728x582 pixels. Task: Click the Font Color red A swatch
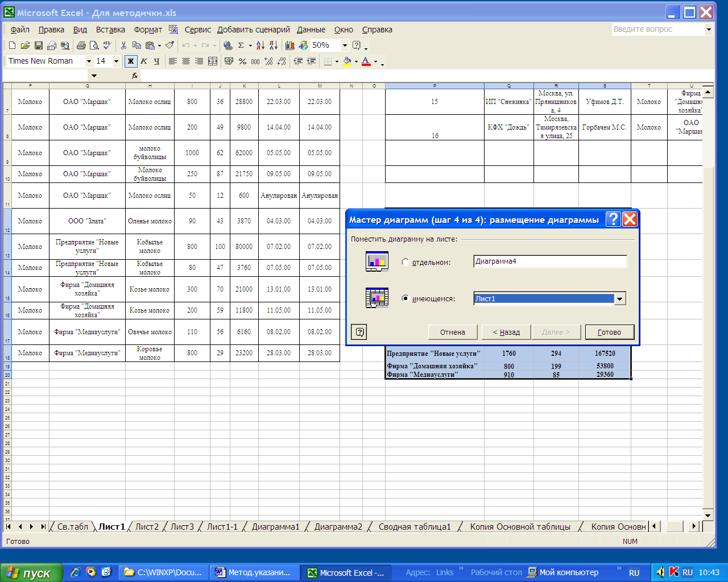pyautogui.click(x=366, y=61)
